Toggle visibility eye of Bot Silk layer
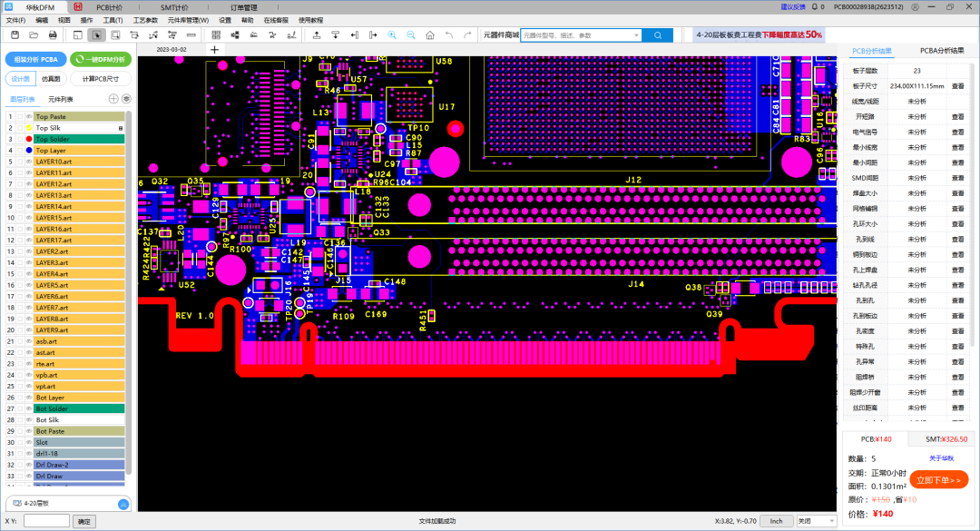Screen dimensions: 980x531 [29, 420]
